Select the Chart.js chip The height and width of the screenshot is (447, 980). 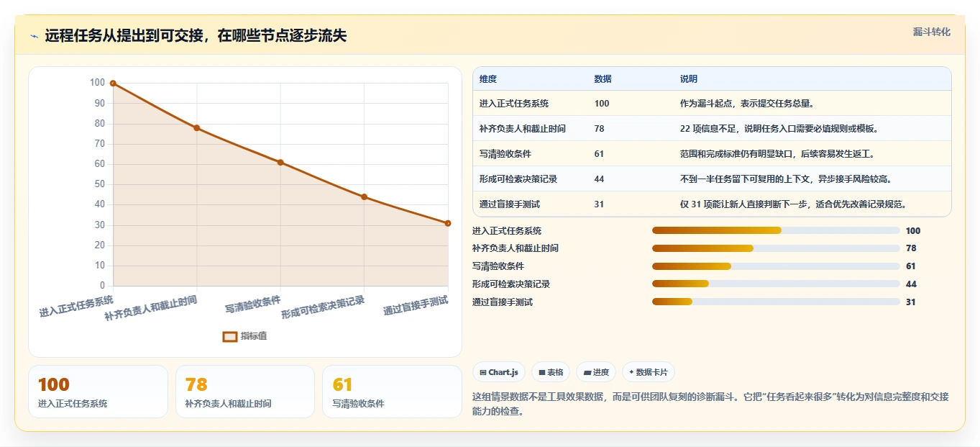499,372
